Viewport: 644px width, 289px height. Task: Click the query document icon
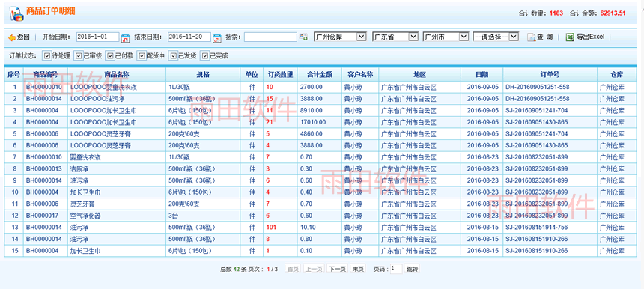[x=532, y=37]
